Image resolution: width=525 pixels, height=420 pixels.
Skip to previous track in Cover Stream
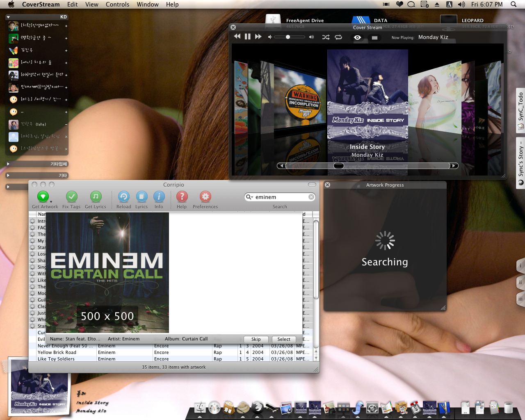click(237, 37)
